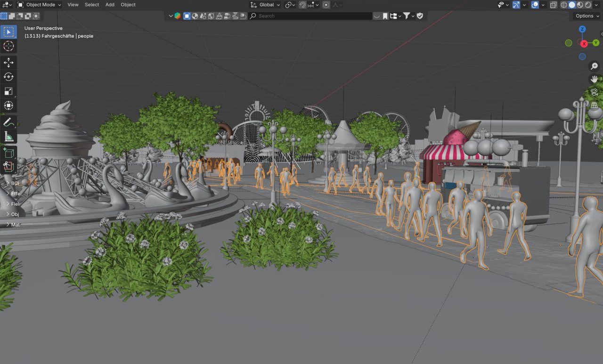Open Global transform orientation dropdown

(x=265, y=5)
